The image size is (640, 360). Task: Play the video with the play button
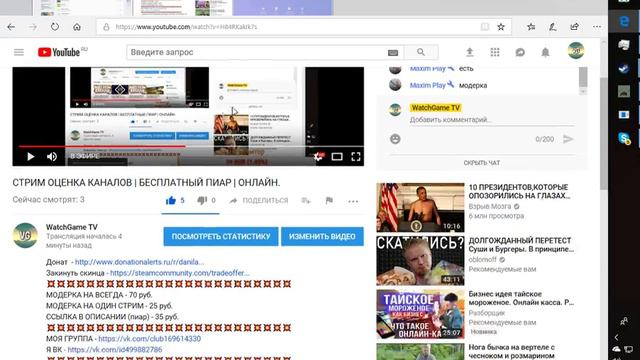click(x=31, y=157)
